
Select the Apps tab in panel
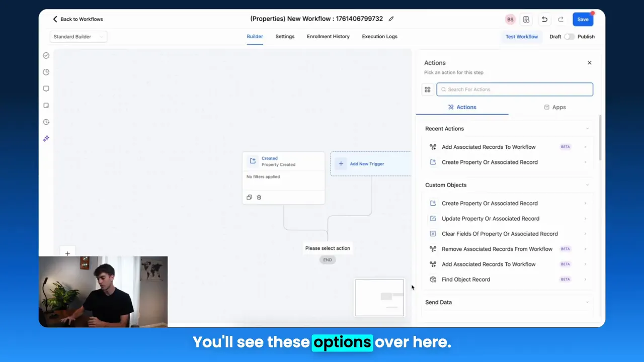pos(555,107)
